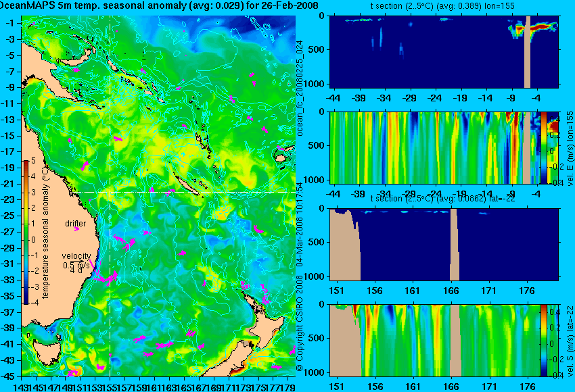The width and height of the screenshot is (575, 392).
Task: Click the 'vel. E (m/s) lon=155' color scale bar
Action: click(x=543, y=147)
